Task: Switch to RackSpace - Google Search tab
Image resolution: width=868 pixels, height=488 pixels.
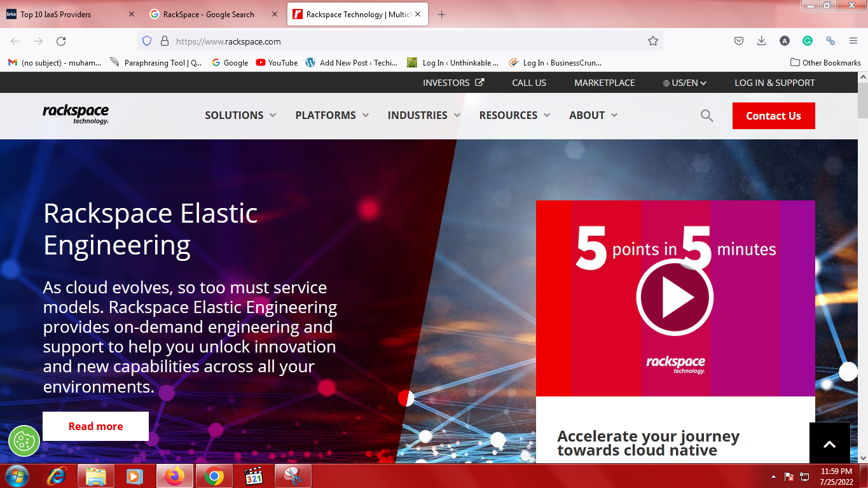Action: coord(213,14)
